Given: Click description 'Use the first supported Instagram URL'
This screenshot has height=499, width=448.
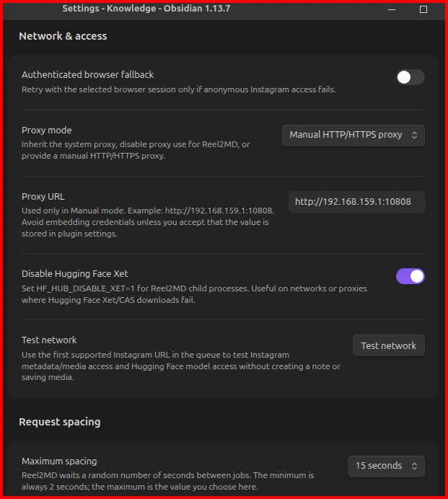Looking at the screenshot, I should (x=181, y=366).
